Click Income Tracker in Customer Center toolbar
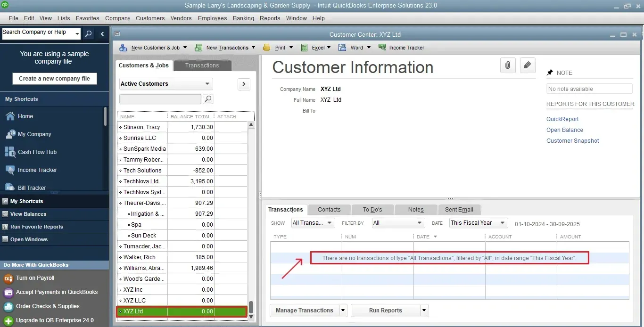Image resolution: width=644 pixels, height=327 pixels. [x=401, y=48]
